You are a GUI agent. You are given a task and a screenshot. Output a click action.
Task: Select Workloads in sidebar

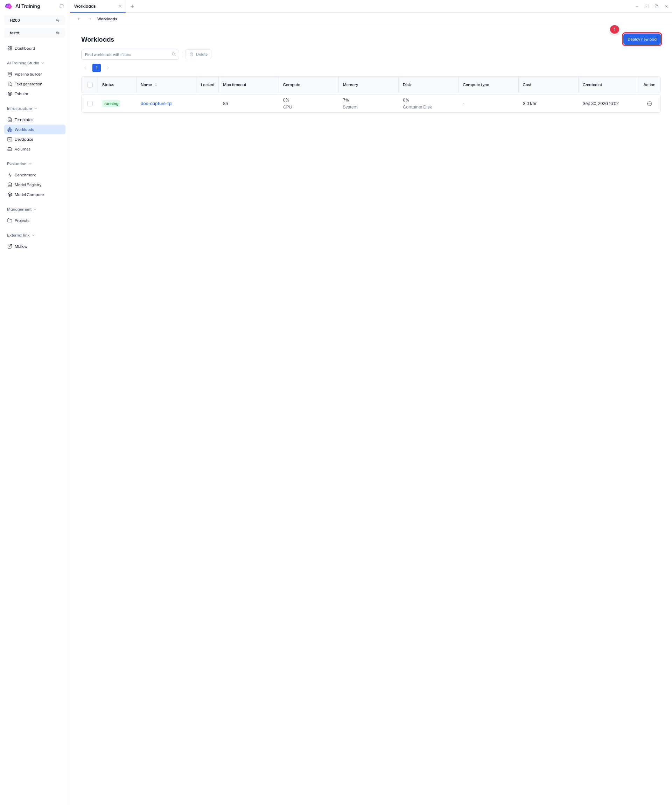pyautogui.click(x=35, y=129)
